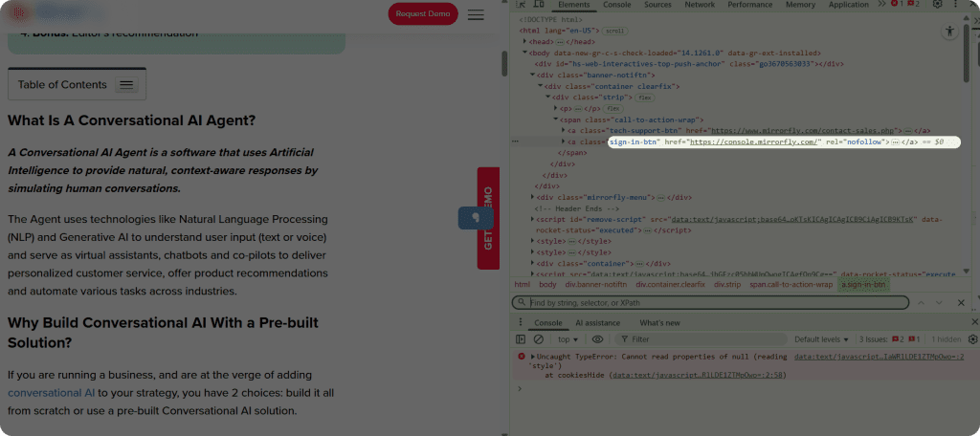Go to previous search result arrow
980x436 pixels.
point(921,302)
